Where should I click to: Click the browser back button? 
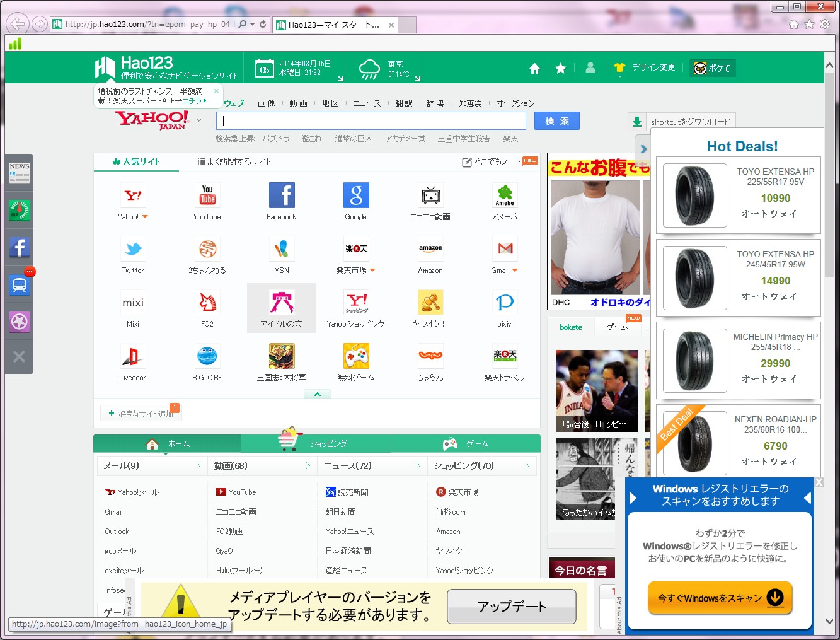[17, 25]
